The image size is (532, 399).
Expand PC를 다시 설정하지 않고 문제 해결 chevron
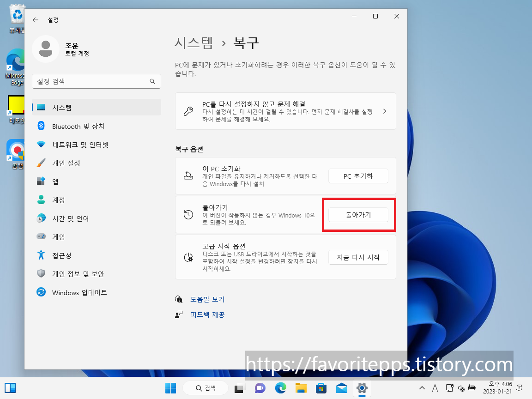point(385,111)
